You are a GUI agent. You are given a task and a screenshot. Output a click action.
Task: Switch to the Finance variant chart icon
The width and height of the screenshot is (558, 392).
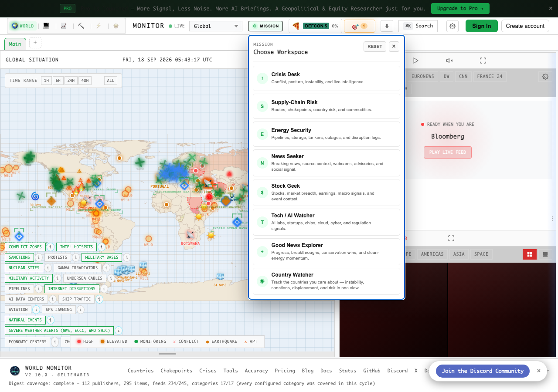64,26
